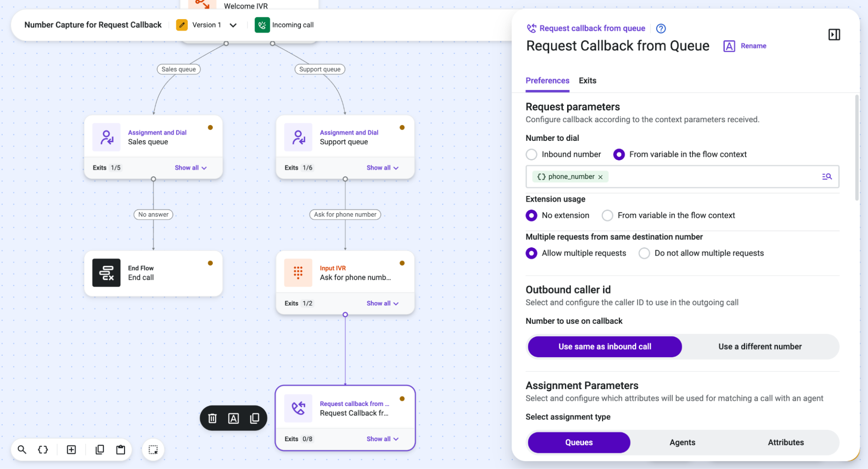Choose Do not allow multiple requests
Image resolution: width=868 pixels, height=469 pixels.
(644, 253)
